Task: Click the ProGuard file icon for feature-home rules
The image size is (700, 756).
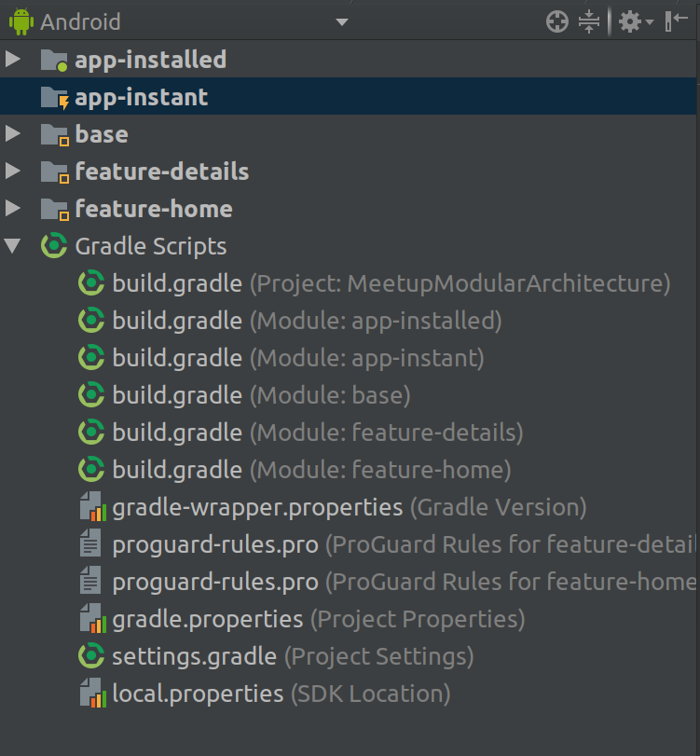Action: [x=89, y=581]
